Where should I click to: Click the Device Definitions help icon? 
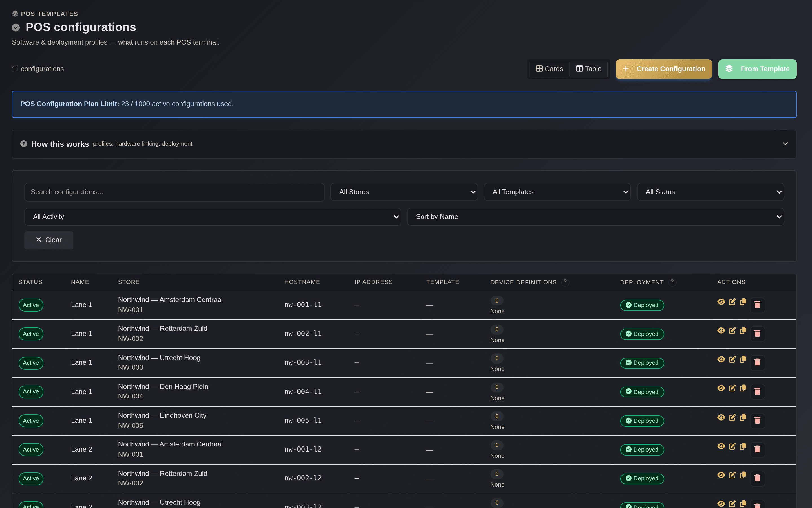565,282
